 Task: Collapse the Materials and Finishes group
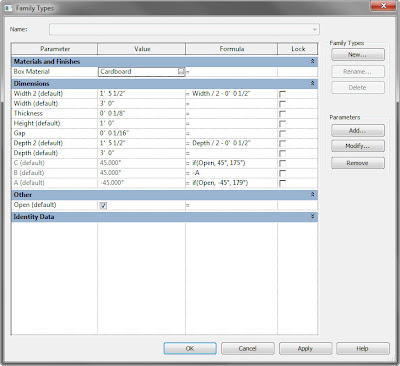pos(312,61)
